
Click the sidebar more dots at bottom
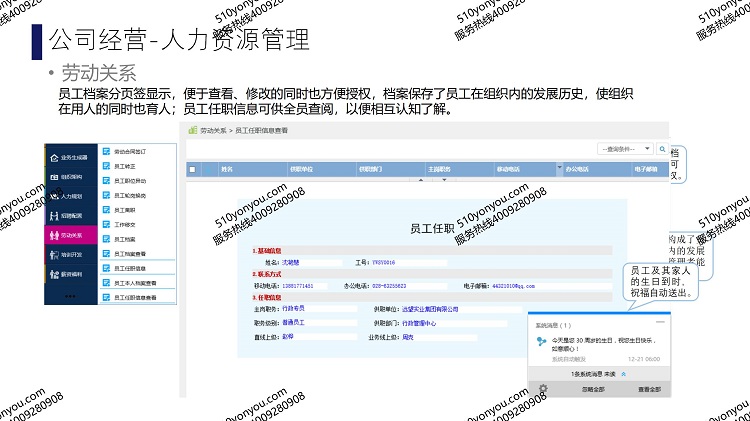tap(69, 296)
